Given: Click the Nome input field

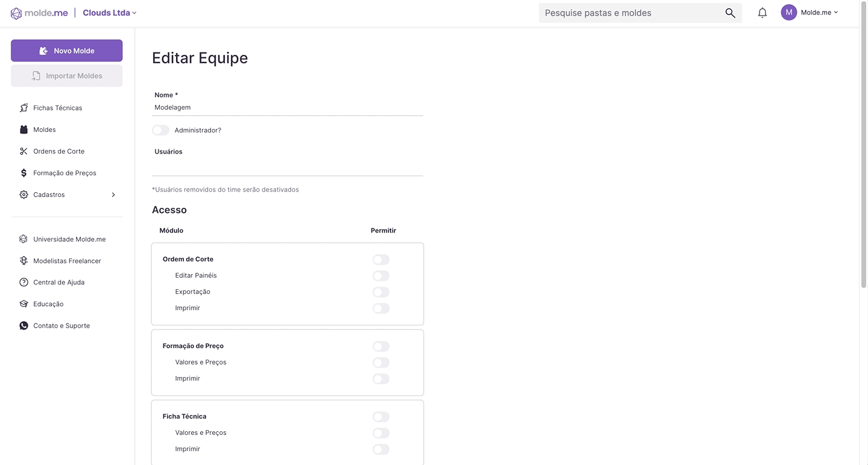Looking at the screenshot, I should (288, 107).
